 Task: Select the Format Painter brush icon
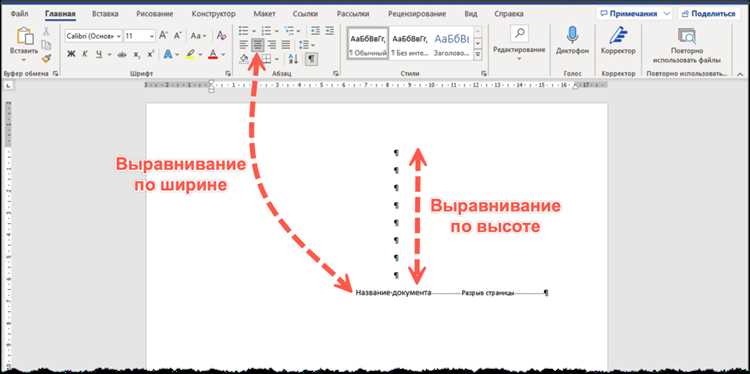(46, 58)
